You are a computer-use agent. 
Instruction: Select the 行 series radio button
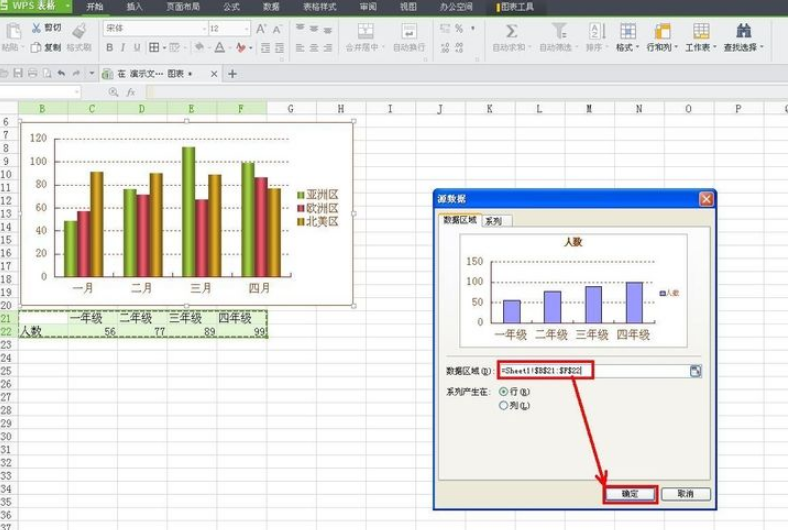[503, 391]
